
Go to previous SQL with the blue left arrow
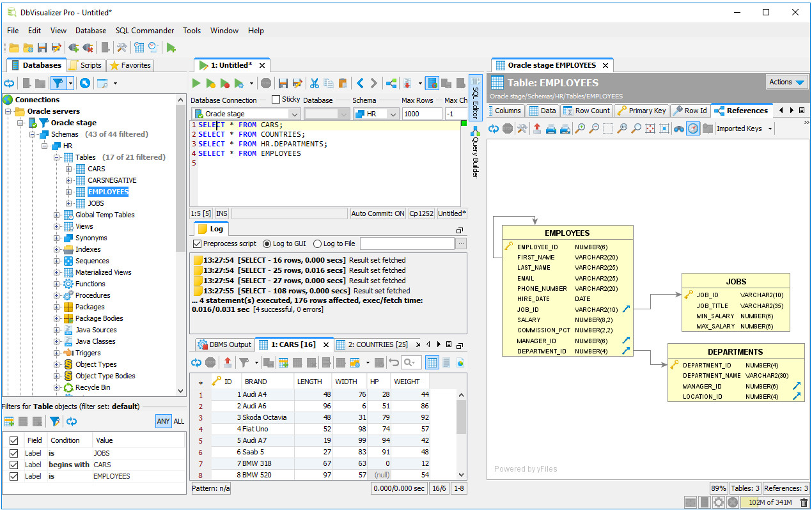360,83
